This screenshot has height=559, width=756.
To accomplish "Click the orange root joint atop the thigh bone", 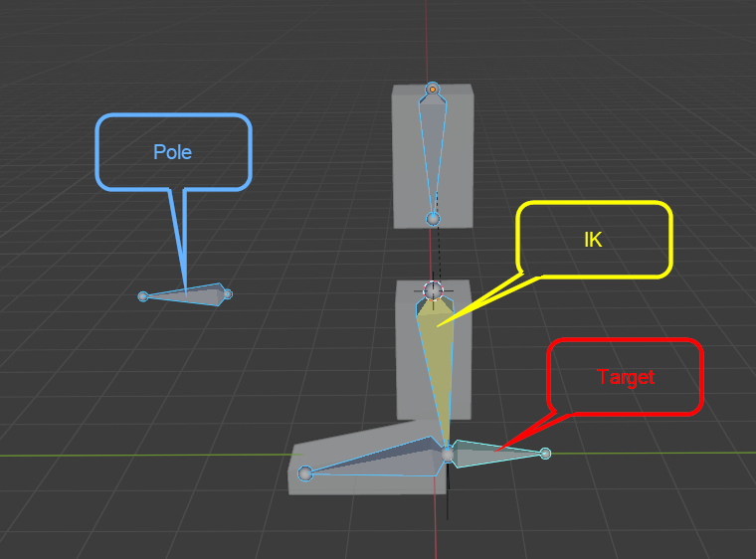I will [433, 90].
